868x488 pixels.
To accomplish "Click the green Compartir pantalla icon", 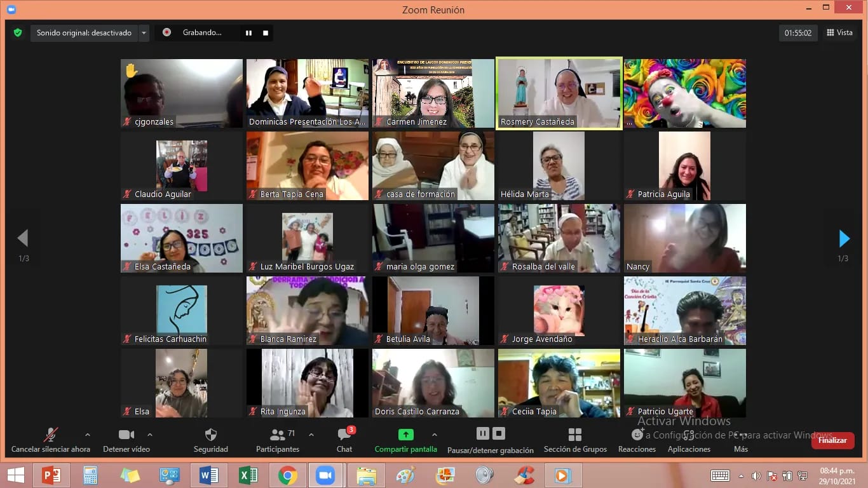I will click(405, 435).
